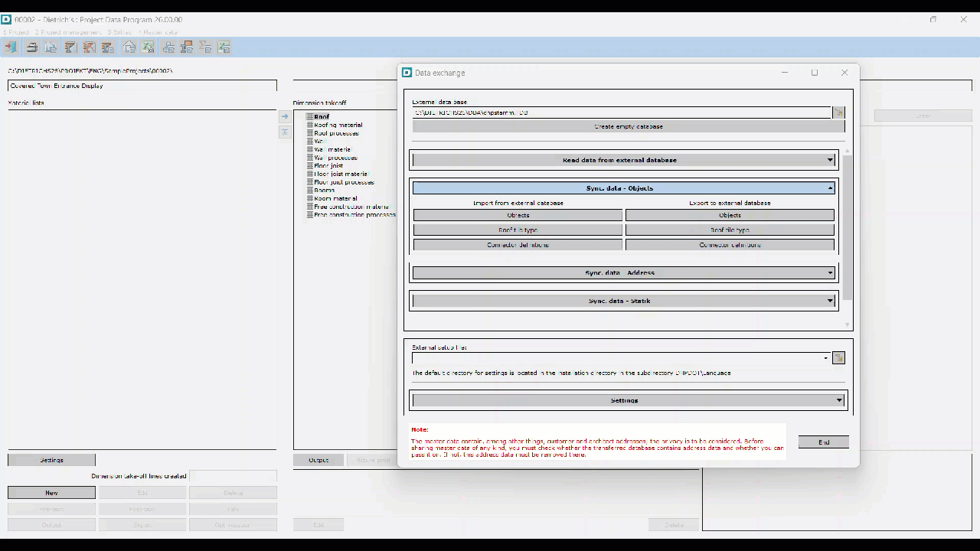980x551 pixels.
Task: Expand the Sync. data - Statik section
Action: 830,302
